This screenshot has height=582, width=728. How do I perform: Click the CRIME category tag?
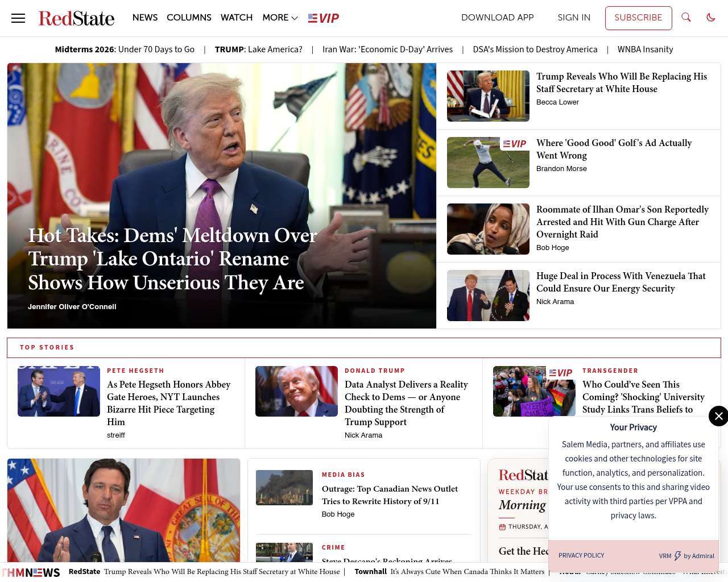click(333, 547)
